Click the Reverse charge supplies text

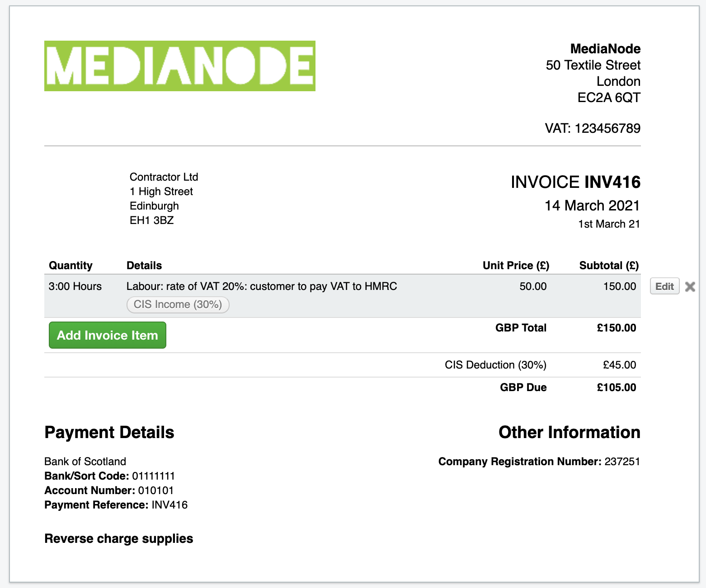[118, 539]
